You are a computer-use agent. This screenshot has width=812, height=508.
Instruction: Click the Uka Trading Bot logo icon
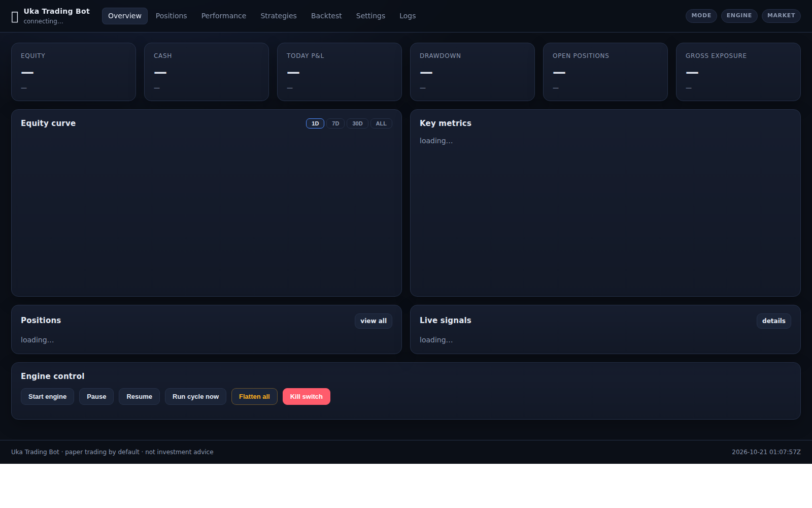pos(15,17)
